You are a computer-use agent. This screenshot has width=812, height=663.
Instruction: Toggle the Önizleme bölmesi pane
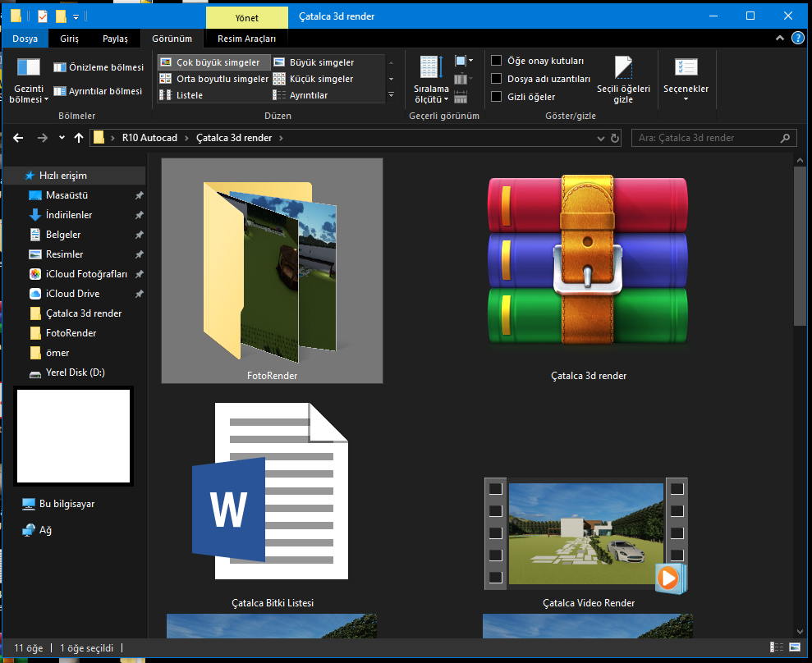[99, 67]
